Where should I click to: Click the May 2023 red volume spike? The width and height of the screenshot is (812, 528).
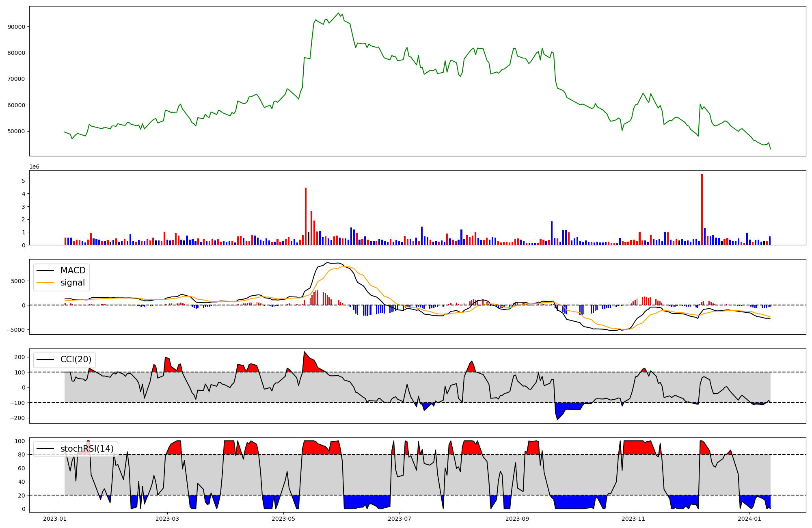[x=306, y=216]
